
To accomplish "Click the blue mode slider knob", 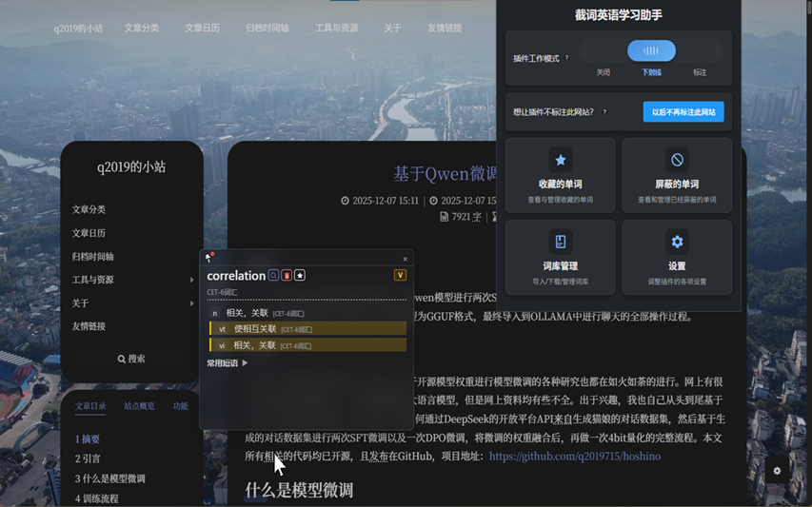I will 651,50.
